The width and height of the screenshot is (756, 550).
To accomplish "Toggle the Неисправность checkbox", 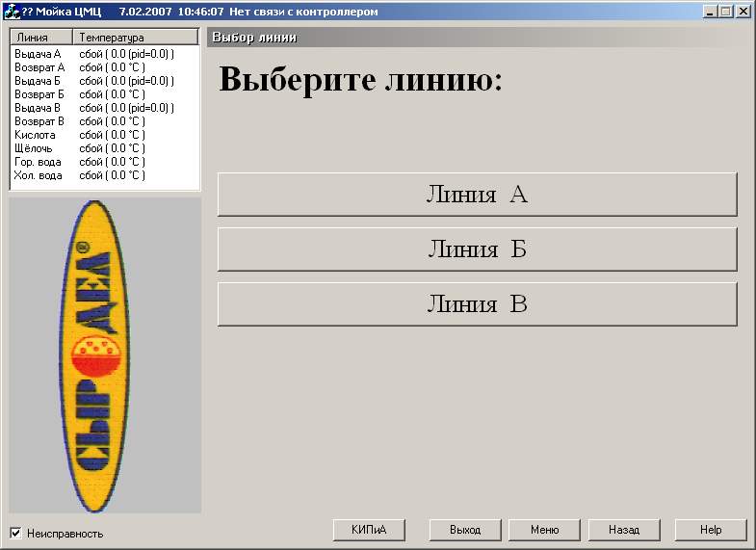I will pos(16,533).
